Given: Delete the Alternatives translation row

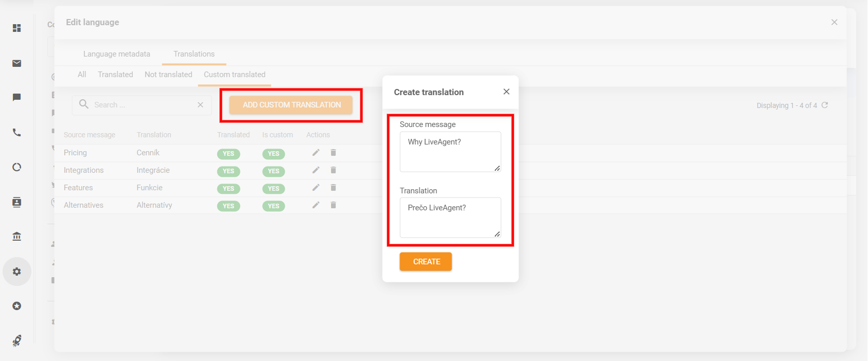Looking at the screenshot, I should (x=334, y=205).
